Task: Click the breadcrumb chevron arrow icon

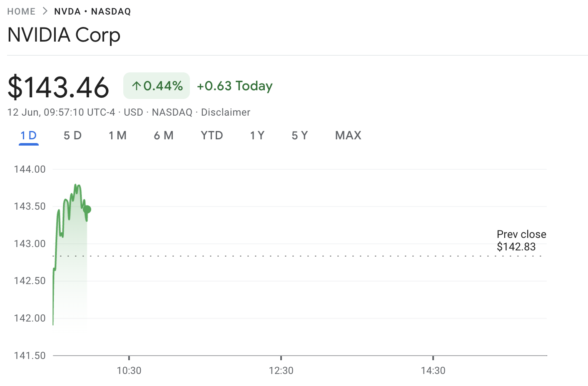Action: (45, 12)
